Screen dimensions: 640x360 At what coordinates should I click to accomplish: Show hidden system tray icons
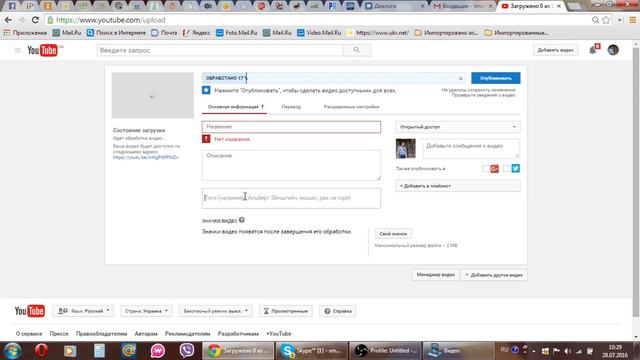coord(534,351)
